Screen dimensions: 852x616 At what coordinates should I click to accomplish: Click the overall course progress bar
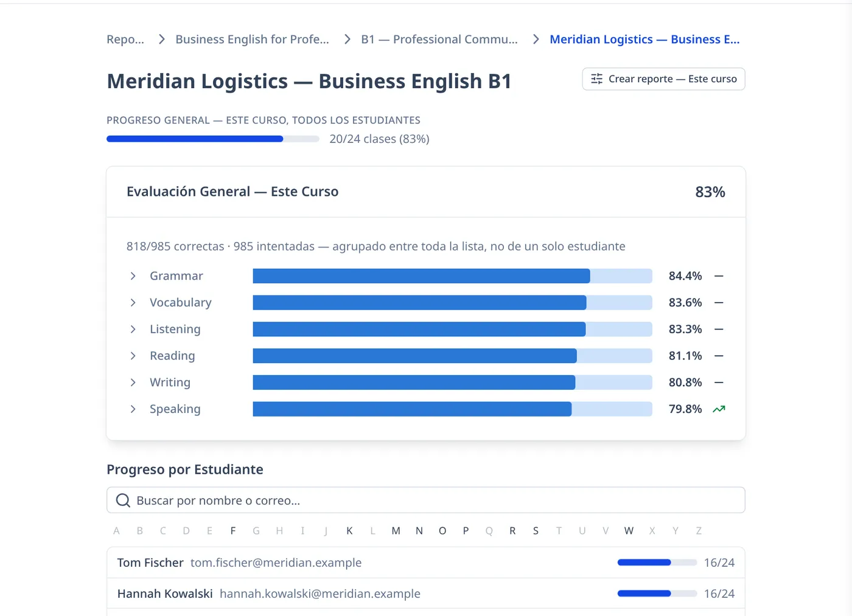pos(213,139)
